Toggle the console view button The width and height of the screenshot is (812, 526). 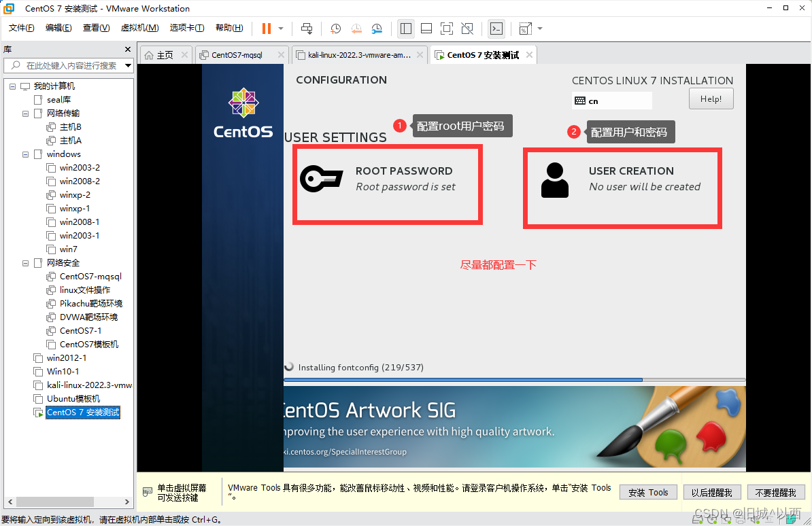point(496,29)
